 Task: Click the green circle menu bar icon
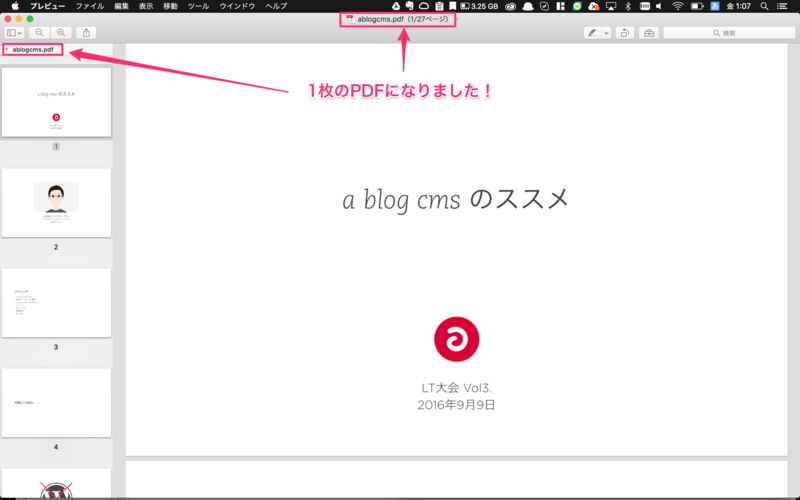[x=577, y=6]
